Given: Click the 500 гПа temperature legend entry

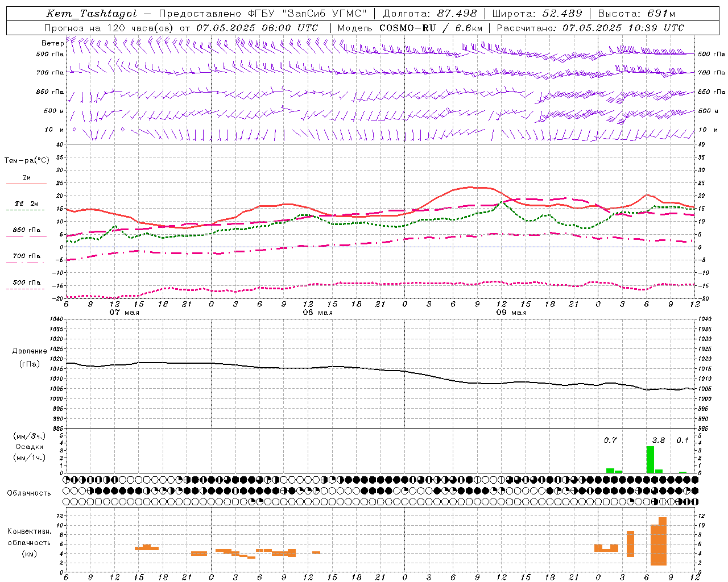Looking at the screenshot, I should (x=26, y=282).
